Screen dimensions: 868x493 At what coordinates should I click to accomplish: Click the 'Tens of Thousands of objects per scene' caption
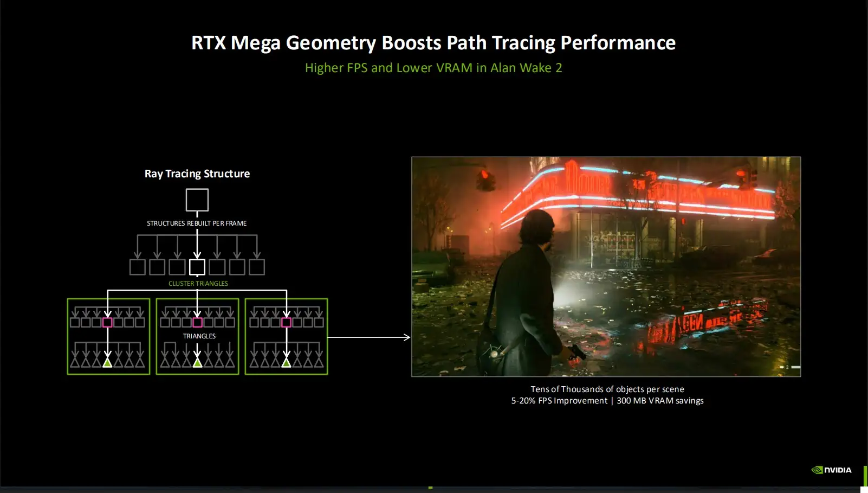607,389
